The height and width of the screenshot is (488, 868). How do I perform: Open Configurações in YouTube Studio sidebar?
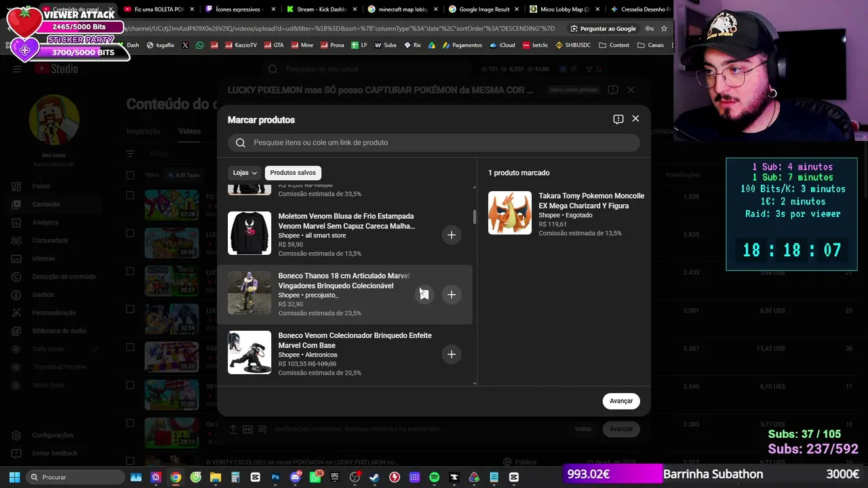[x=54, y=435]
